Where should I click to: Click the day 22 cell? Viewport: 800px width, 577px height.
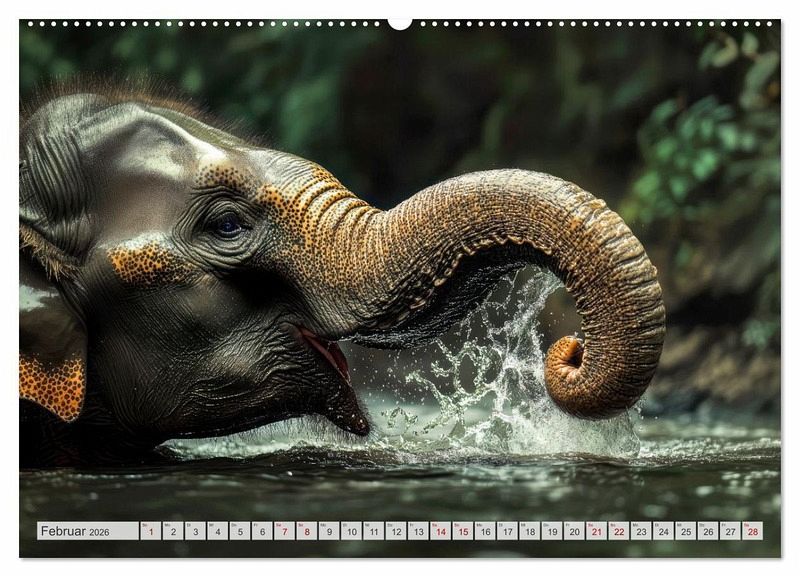(x=618, y=531)
